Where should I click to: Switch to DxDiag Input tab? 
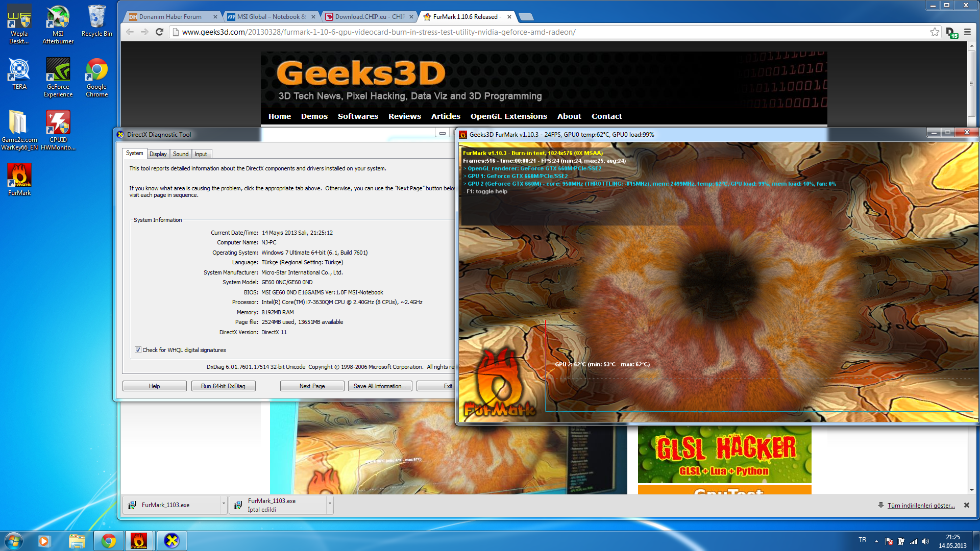coord(201,154)
